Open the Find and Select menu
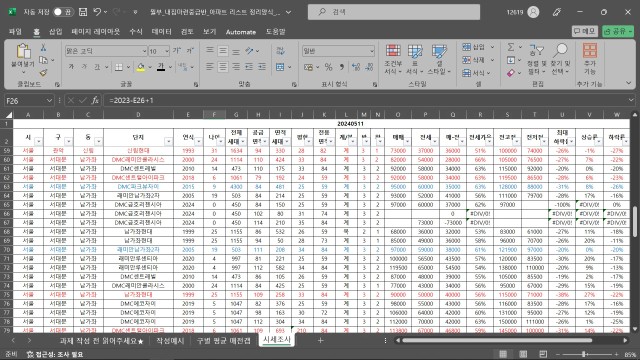 (x=560, y=60)
